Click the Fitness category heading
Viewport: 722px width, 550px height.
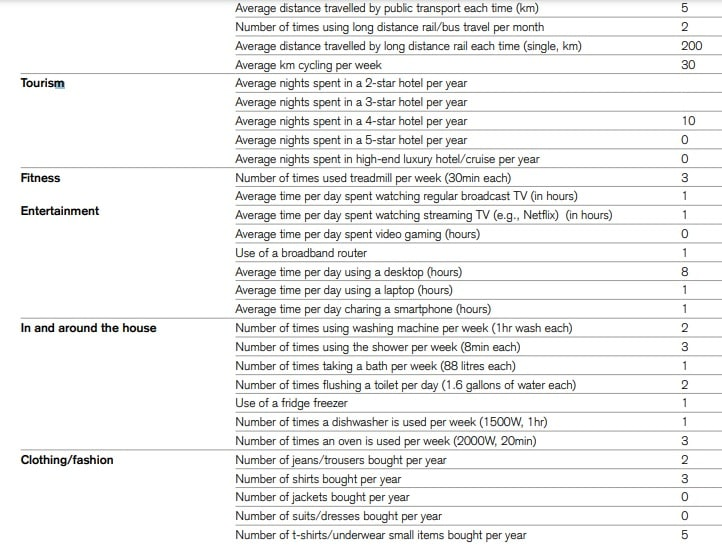click(40, 178)
